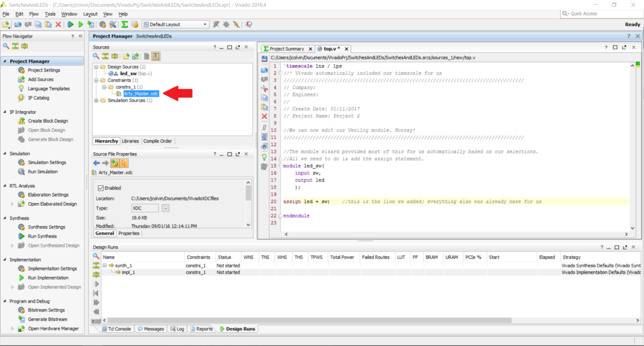Open the Tools menu
Screen dimensions: 644x346
[50, 14]
